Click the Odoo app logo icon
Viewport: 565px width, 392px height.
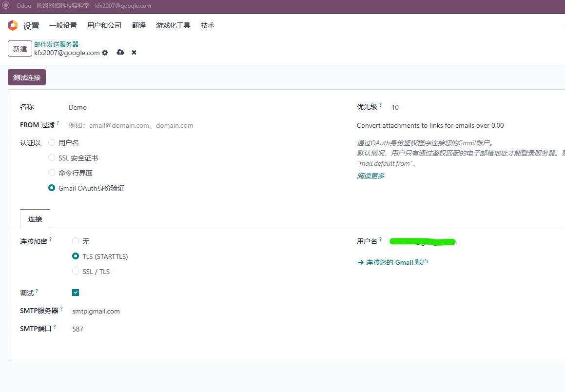(x=13, y=25)
